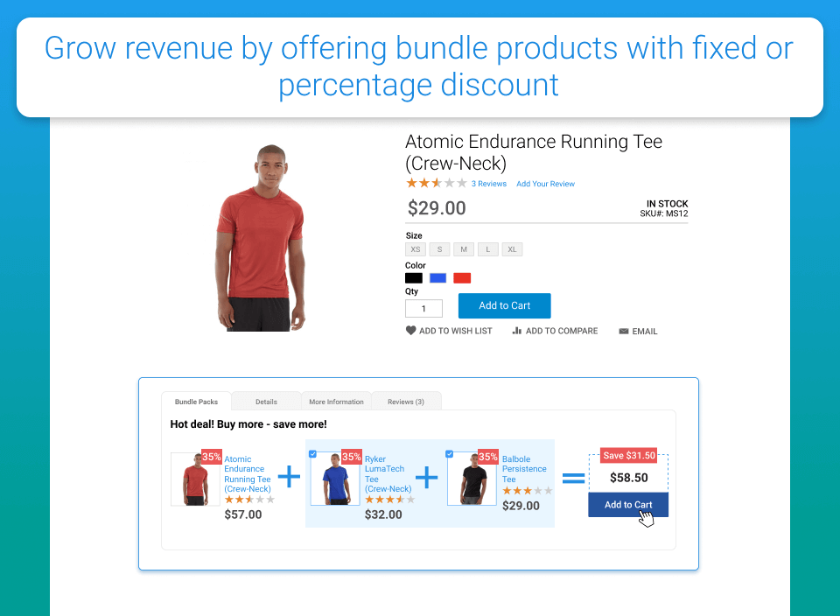Uncheck the Balbole Persistence Tee checkbox
Image resolution: width=840 pixels, height=616 pixels.
pyautogui.click(x=450, y=454)
